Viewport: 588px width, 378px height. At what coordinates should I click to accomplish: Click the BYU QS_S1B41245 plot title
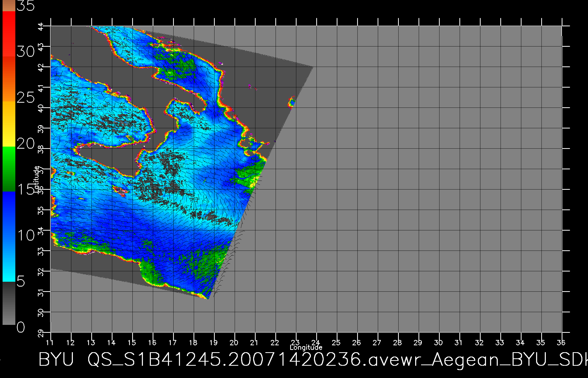313,360
